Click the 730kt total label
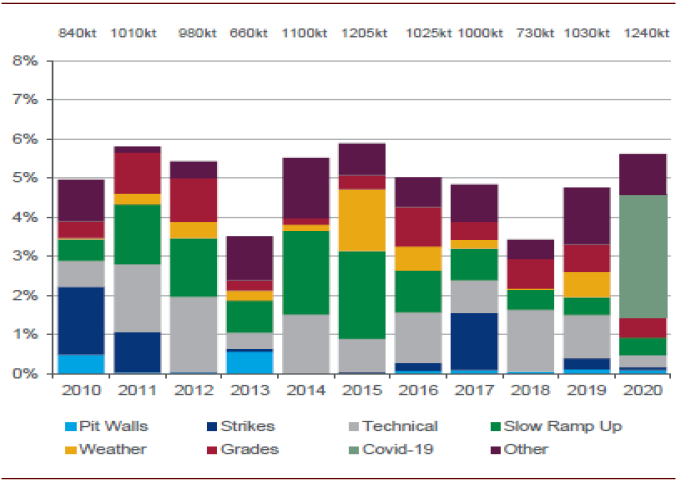This screenshot has width=676, height=480. coord(535,33)
